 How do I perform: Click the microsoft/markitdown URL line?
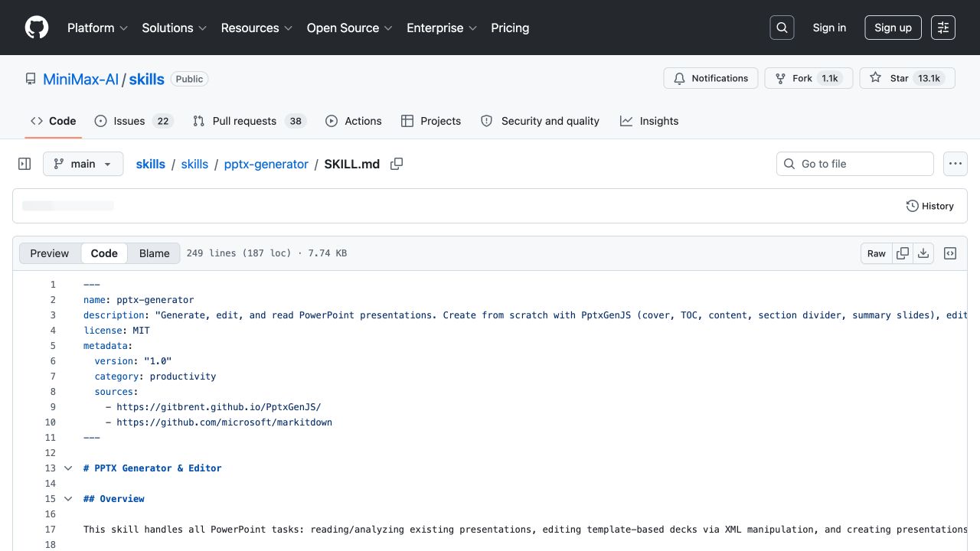(219, 422)
